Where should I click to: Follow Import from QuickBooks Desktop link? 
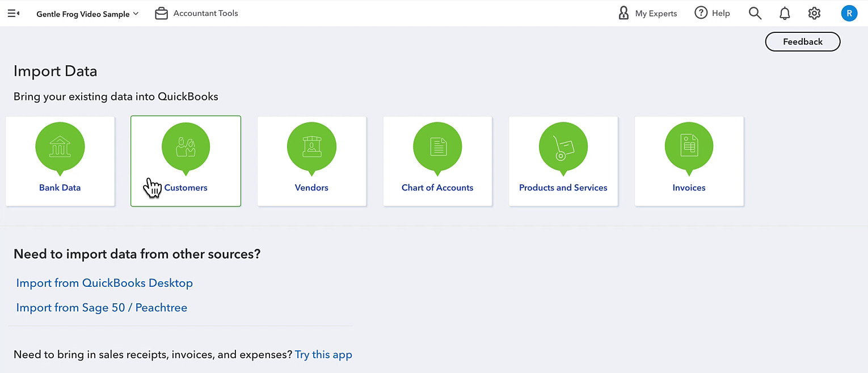click(x=104, y=283)
